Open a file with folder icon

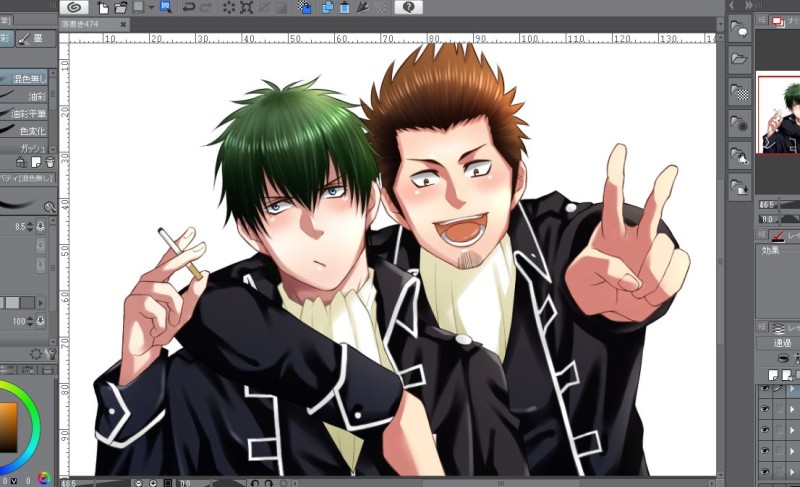click(x=121, y=7)
